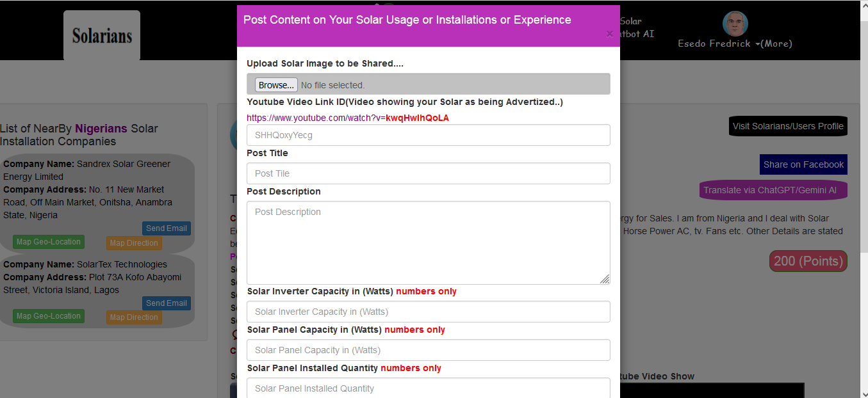Click Browse to upload a solar image
The width and height of the screenshot is (868, 398).
coord(276,85)
